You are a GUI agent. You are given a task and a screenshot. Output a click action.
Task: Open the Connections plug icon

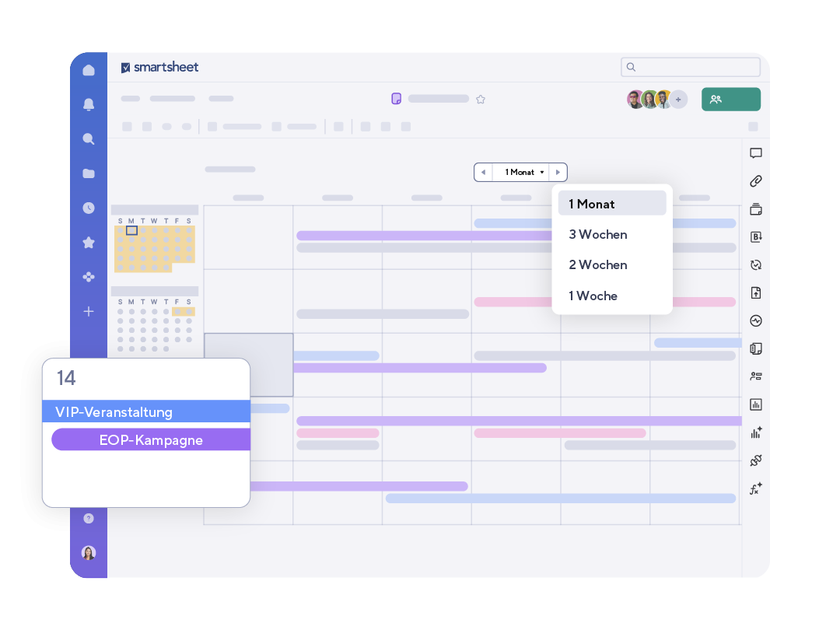(x=756, y=460)
